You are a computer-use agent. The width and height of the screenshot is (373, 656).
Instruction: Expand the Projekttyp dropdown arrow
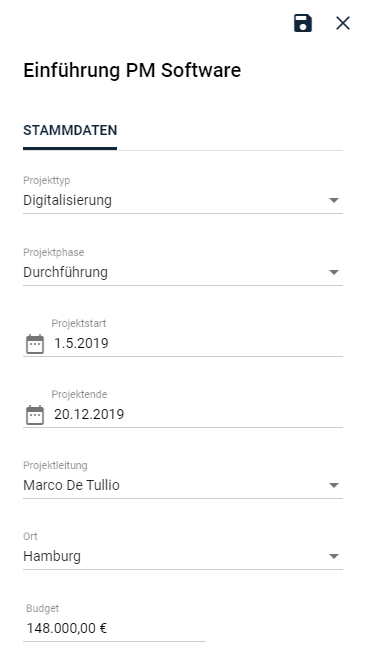[x=334, y=200]
